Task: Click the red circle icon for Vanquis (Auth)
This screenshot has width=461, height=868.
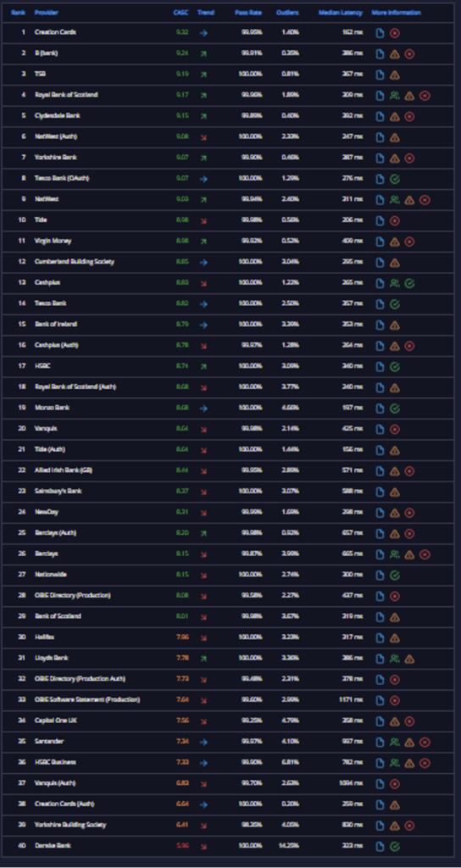Action: 395,784
